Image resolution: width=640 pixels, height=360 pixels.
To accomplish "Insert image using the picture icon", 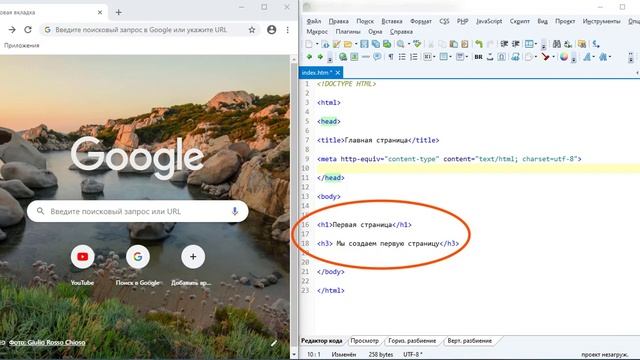I will 354,57.
